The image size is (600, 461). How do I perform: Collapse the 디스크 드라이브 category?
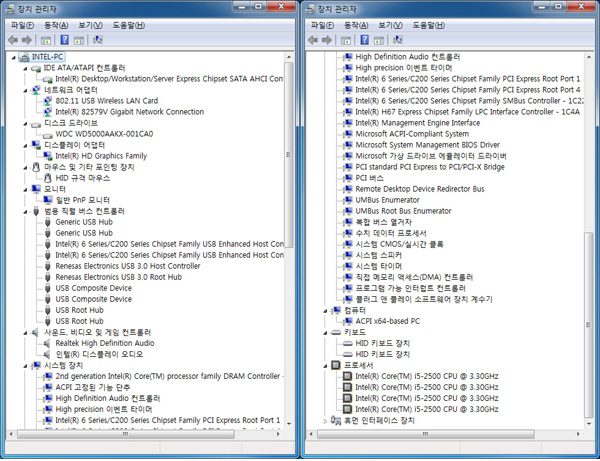click(x=25, y=124)
